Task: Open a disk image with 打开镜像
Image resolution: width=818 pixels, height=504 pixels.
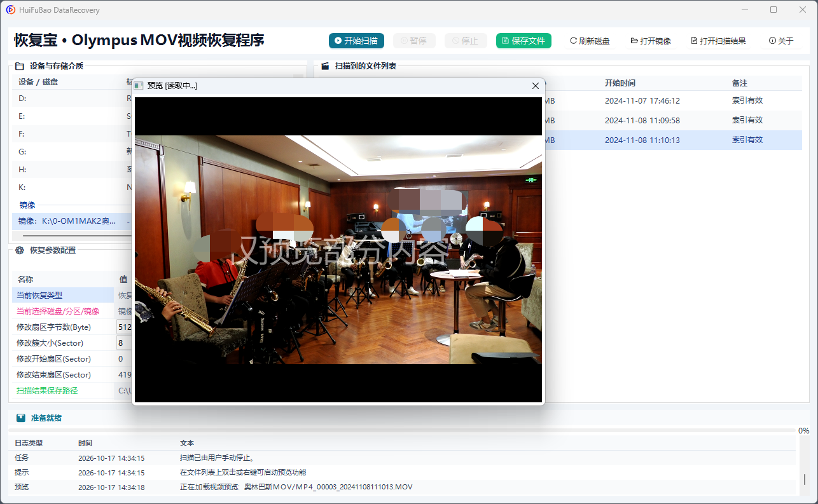Action: click(651, 41)
